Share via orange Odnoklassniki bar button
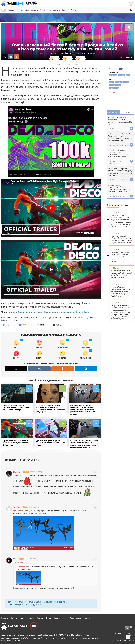The width and height of the screenshot is (135, 644). [x=62, y=368]
